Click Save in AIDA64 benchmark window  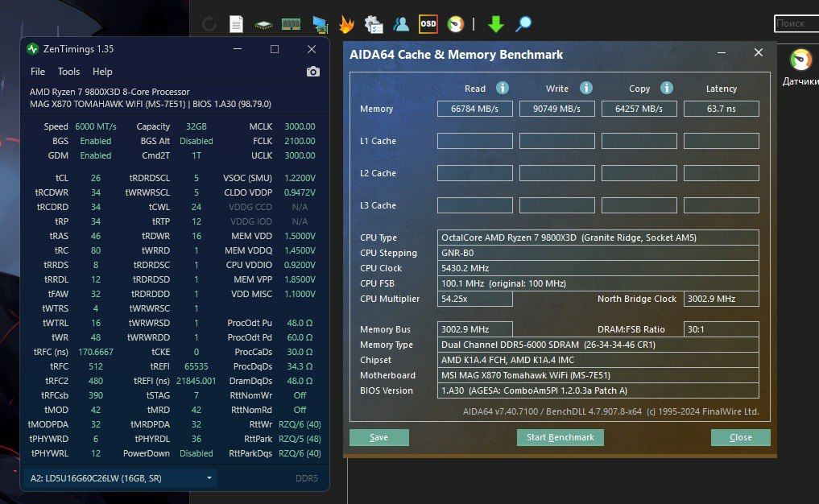coord(378,437)
